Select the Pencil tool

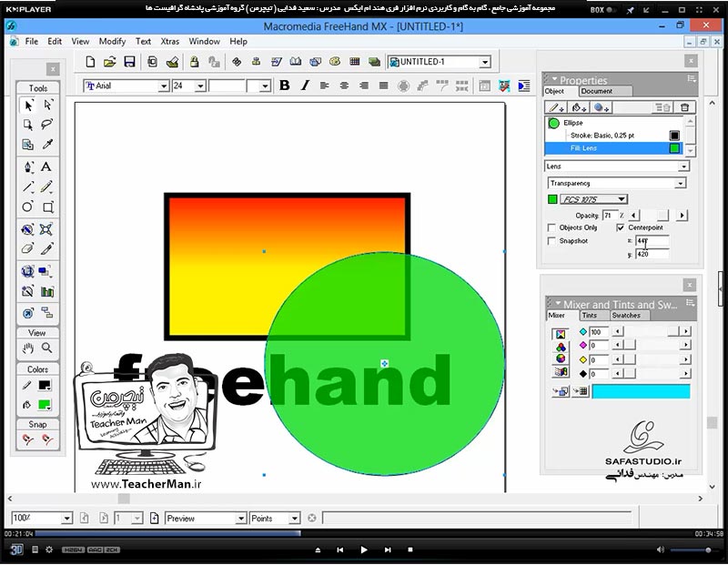coord(47,187)
